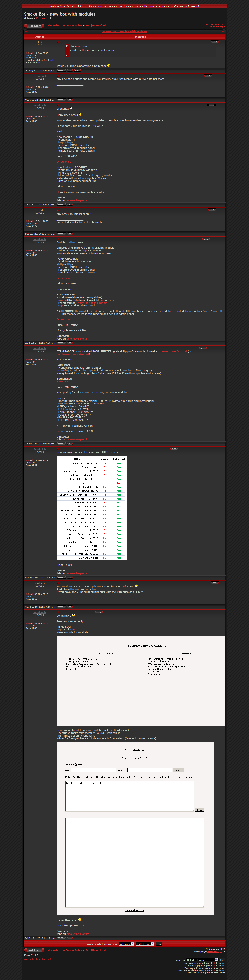
Task: Click the MrGold username link
Action: (40, 210)
